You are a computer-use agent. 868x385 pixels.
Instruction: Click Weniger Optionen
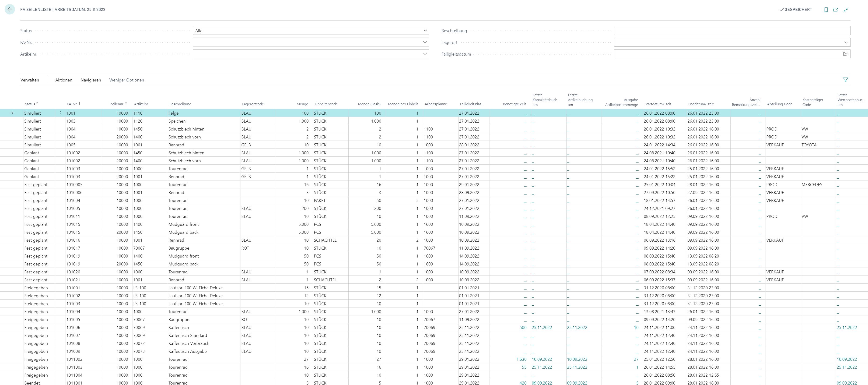[126, 80]
